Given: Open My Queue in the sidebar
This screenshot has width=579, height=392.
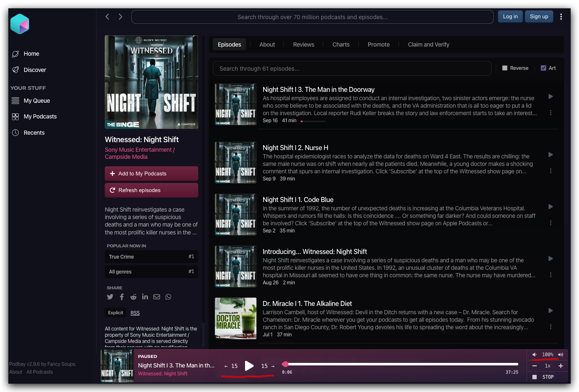Looking at the screenshot, I should click(x=37, y=101).
